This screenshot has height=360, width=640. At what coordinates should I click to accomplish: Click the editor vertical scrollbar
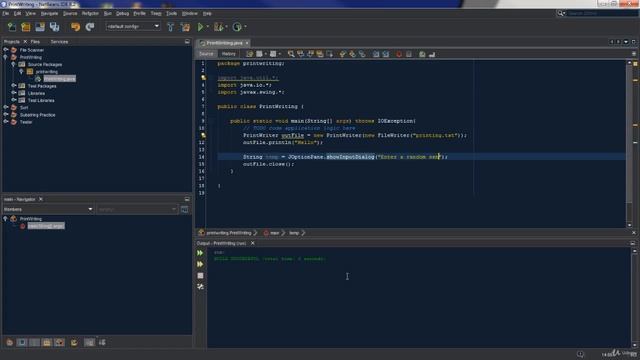[629, 144]
